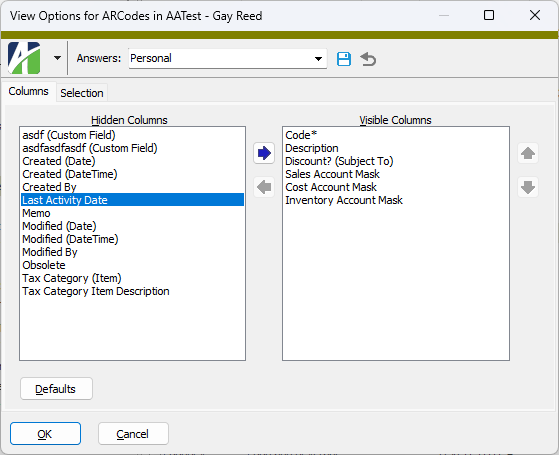Click the blue save answers icon
The height and width of the screenshot is (455, 559).
(x=344, y=59)
